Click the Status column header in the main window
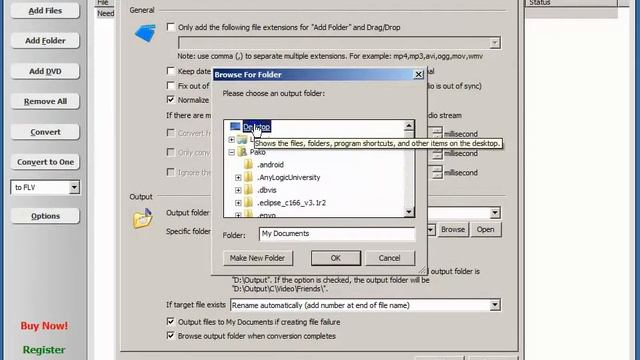Image resolution: width=640 pixels, height=360 pixels. click(571, 3)
